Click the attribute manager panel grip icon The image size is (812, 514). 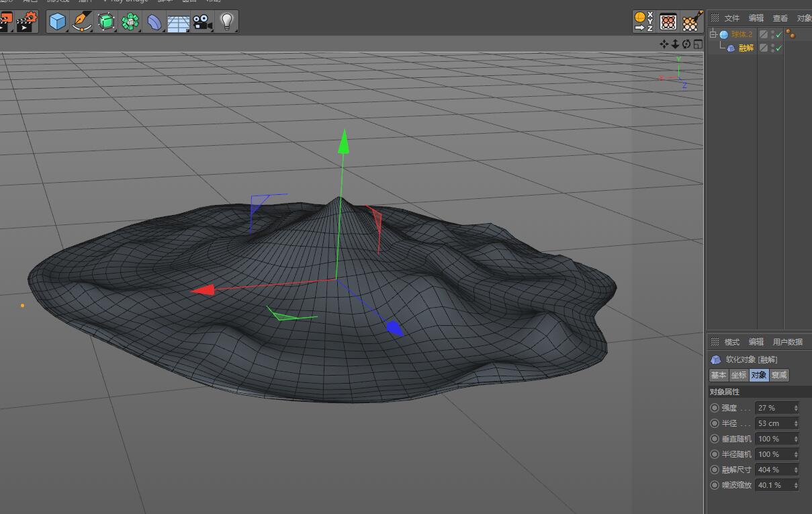click(715, 342)
